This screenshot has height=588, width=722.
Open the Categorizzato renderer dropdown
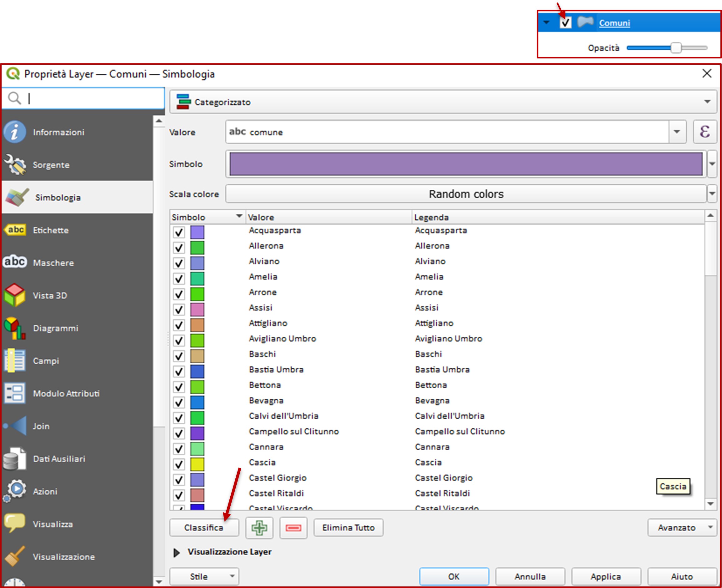click(x=443, y=102)
